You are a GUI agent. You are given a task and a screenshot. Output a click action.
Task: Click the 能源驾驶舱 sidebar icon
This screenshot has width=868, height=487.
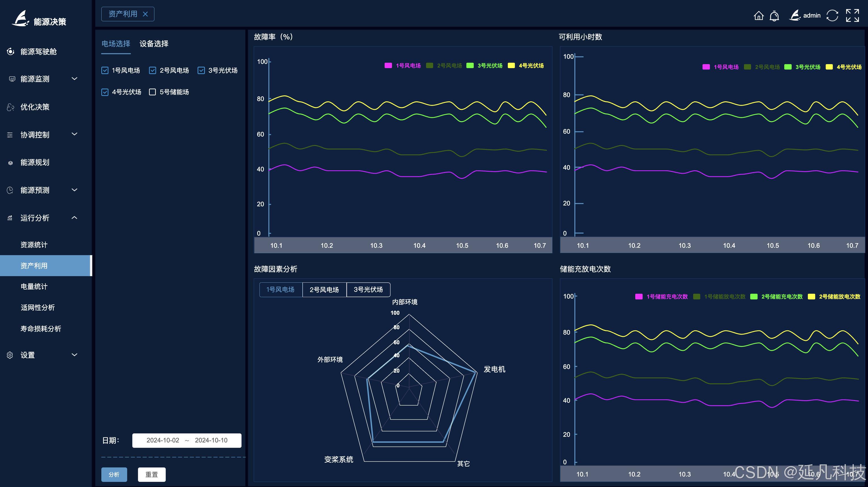click(x=11, y=52)
